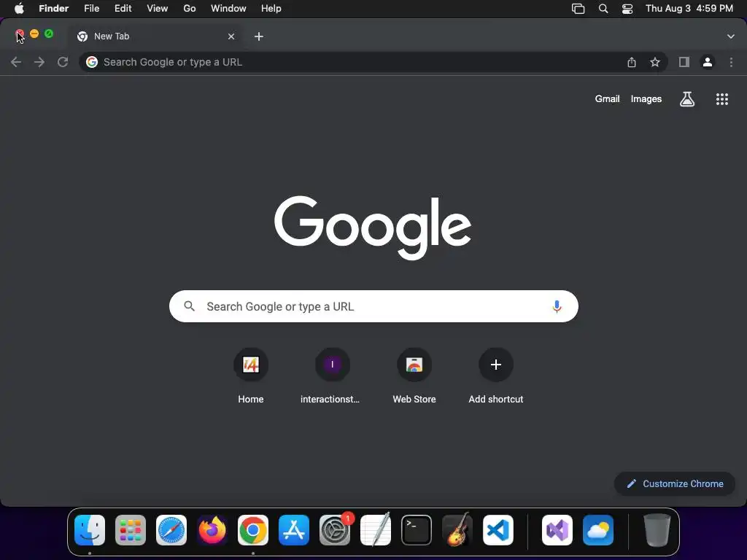The width and height of the screenshot is (747, 560).
Task: Click Customize Chrome button
Action: click(675, 484)
